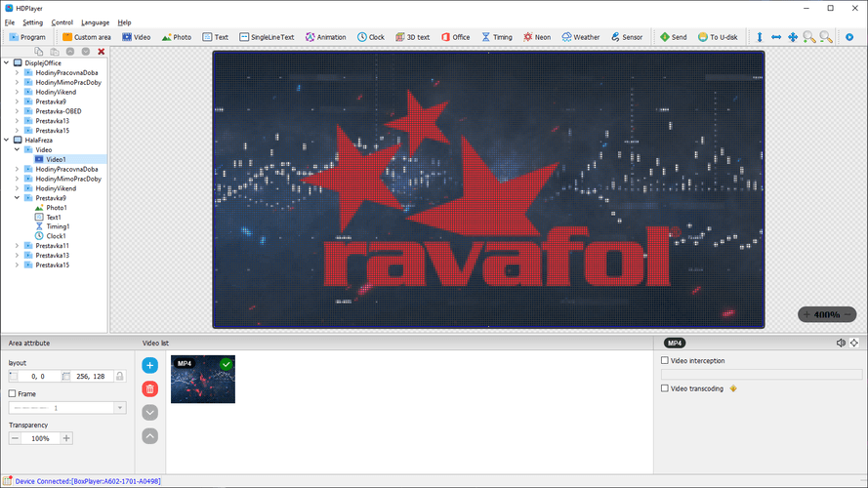Image resolution: width=868 pixels, height=488 pixels.
Task: Insert a Weather area
Action: click(581, 37)
